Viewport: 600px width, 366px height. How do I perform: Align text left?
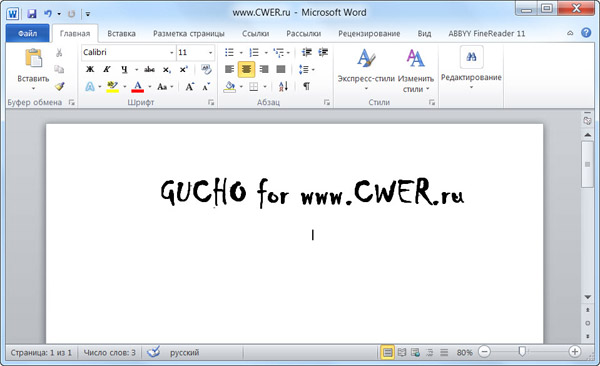click(x=229, y=69)
